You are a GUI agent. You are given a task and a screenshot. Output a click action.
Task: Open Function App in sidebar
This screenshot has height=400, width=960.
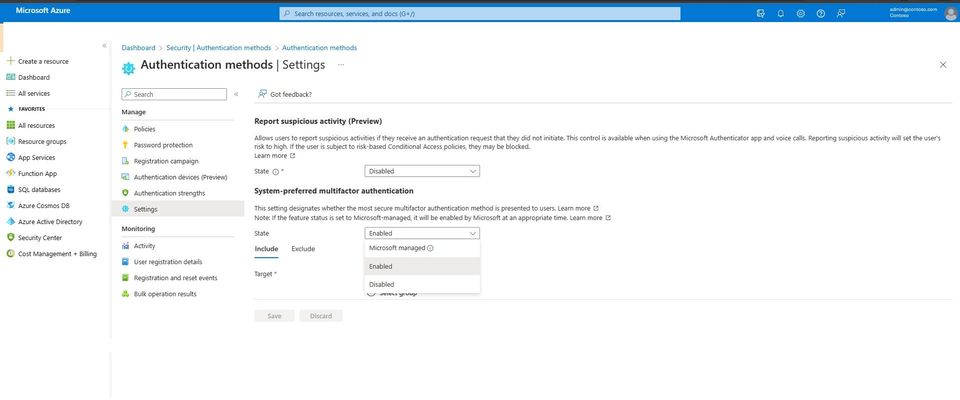[x=37, y=173]
